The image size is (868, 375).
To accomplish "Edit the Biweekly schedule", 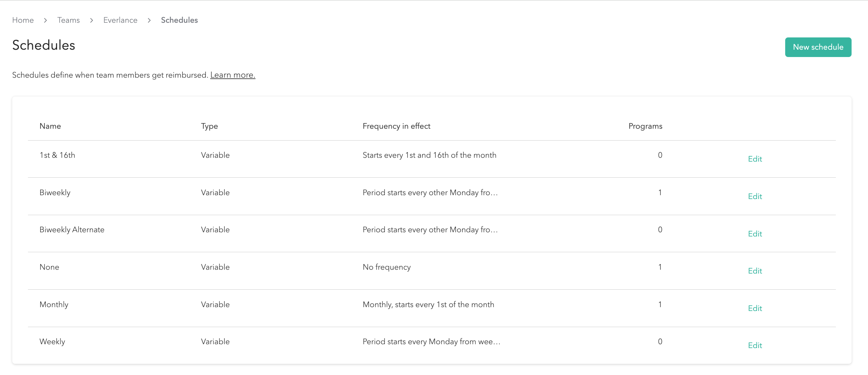I will 755,197.
